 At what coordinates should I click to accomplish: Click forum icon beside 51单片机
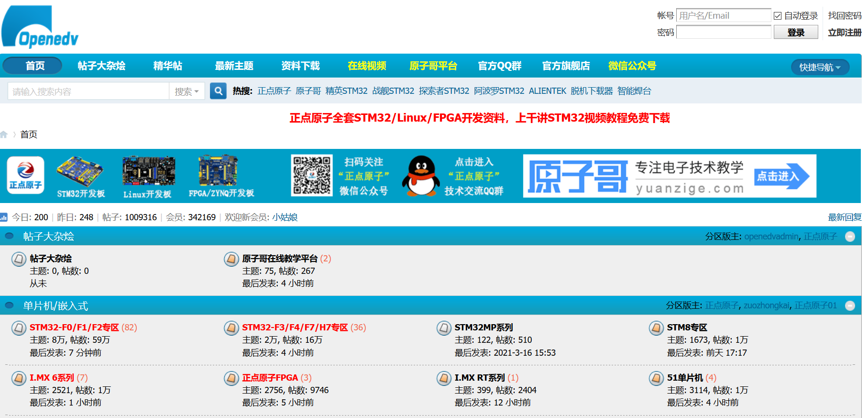[x=656, y=379]
